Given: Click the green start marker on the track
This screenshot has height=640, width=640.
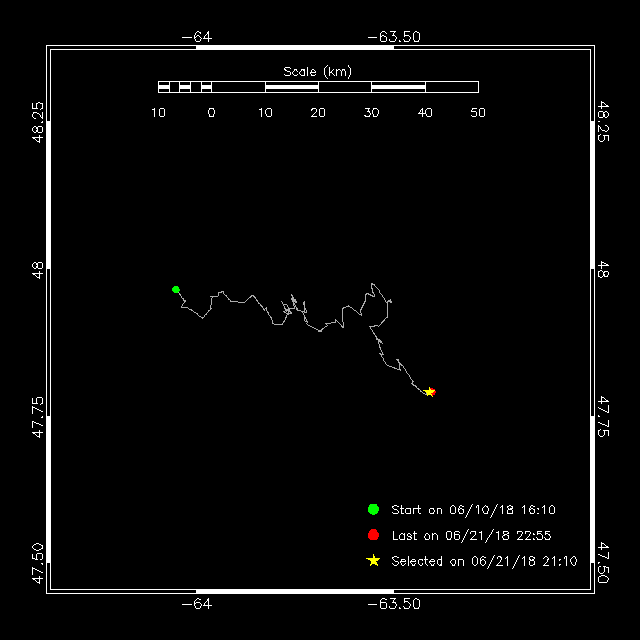Looking at the screenshot, I should [x=176, y=289].
